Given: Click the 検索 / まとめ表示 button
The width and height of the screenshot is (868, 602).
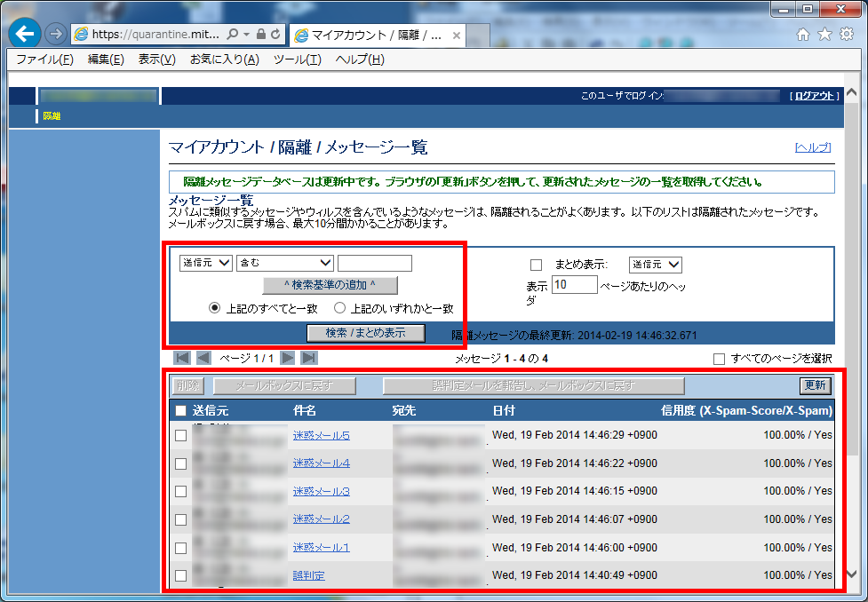Looking at the screenshot, I should 365,333.
